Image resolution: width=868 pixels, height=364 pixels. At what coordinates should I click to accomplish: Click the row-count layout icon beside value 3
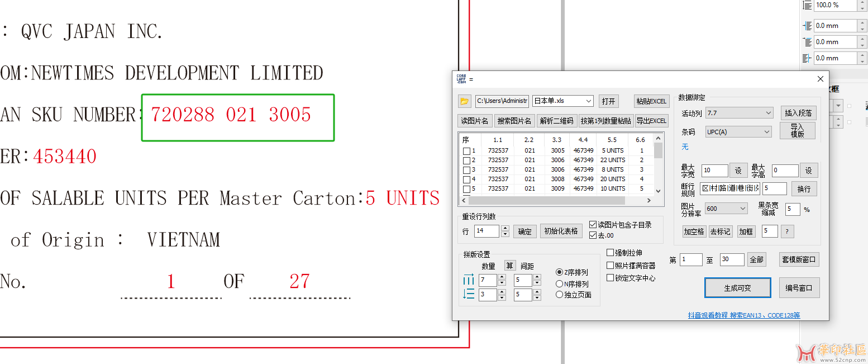click(468, 294)
